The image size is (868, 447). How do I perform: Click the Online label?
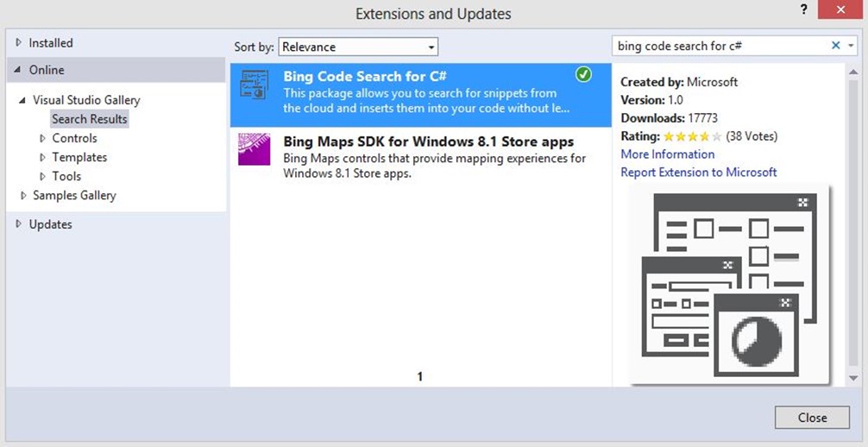pyautogui.click(x=47, y=70)
